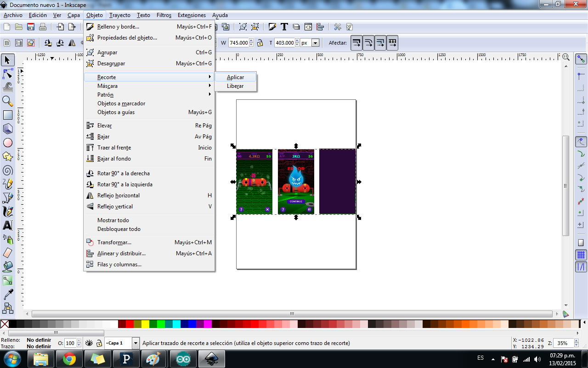The image size is (588, 368).
Task: Click the Save document icon
Action: point(31,27)
